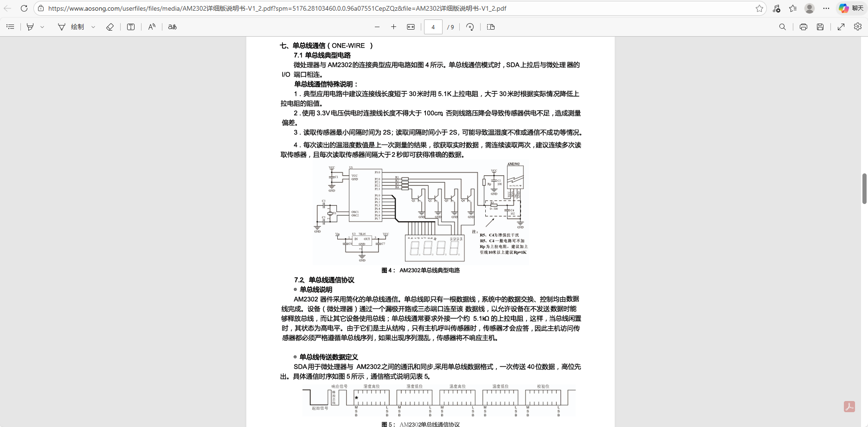
Task: Open the page view layout options
Action: click(x=490, y=26)
